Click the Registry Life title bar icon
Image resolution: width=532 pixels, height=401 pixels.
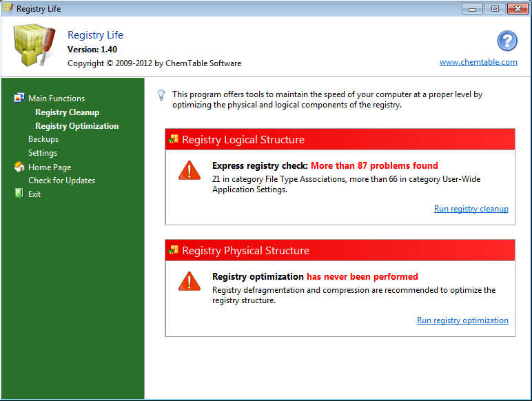click(8, 8)
